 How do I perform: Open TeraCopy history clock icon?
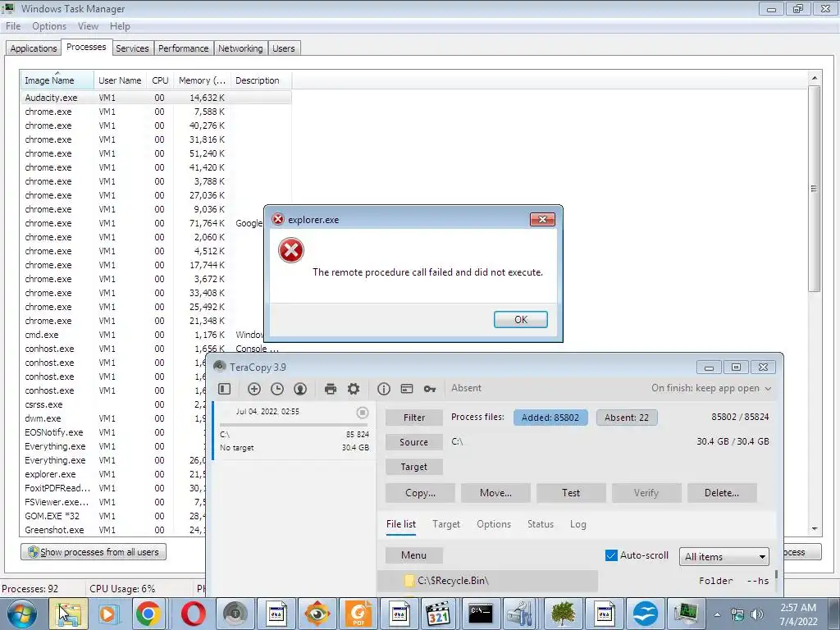(277, 389)
